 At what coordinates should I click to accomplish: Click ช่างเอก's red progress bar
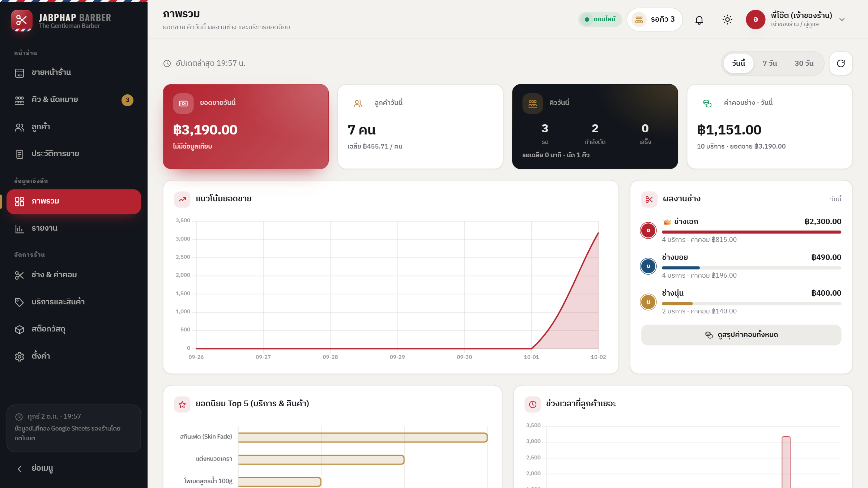[x=752, y=232]
